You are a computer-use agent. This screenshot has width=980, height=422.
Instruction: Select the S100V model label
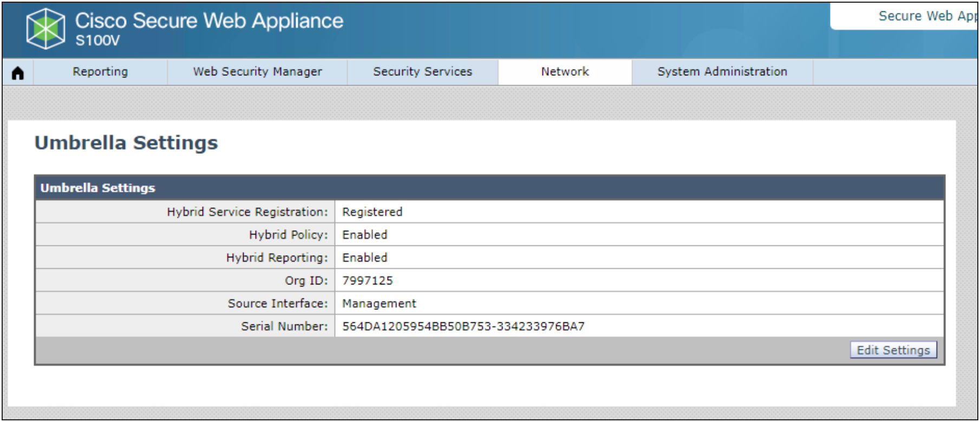coord(97,41)
